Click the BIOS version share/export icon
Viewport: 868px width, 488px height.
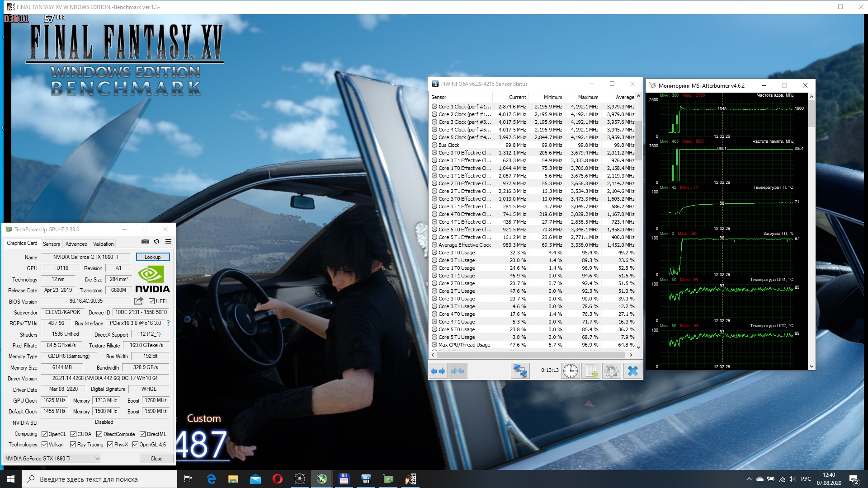pyautogui.click(x=138, y=301)
